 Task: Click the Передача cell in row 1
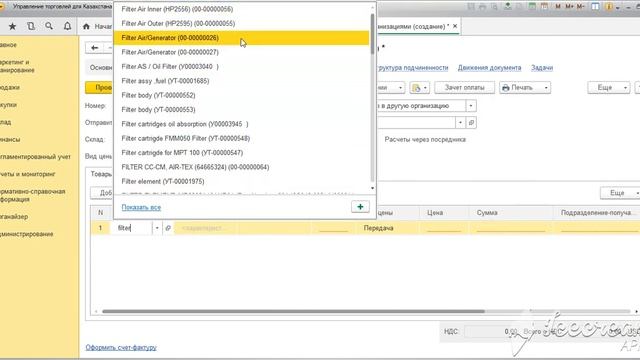pos(378,228)
